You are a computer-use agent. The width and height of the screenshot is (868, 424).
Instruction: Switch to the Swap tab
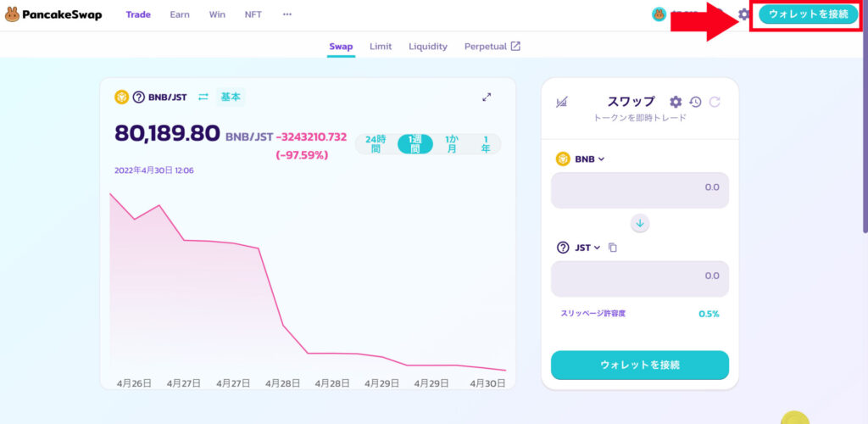[341, 47]
